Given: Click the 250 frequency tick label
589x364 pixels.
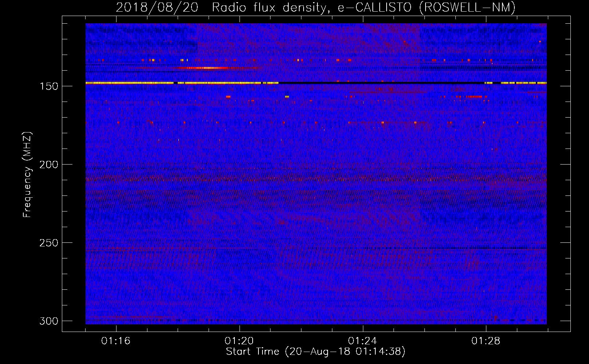Looking at the screenshot, I should click(49, 243).
